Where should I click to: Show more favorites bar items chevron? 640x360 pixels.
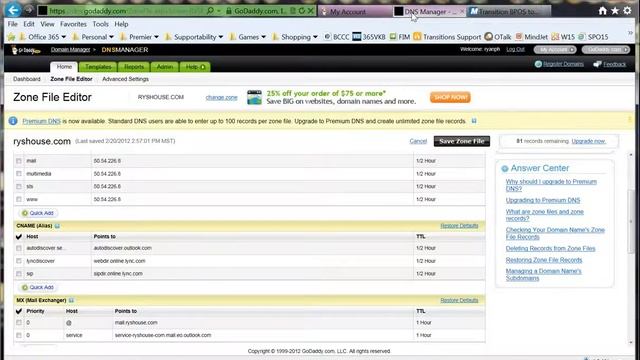(x=630, y=32)
